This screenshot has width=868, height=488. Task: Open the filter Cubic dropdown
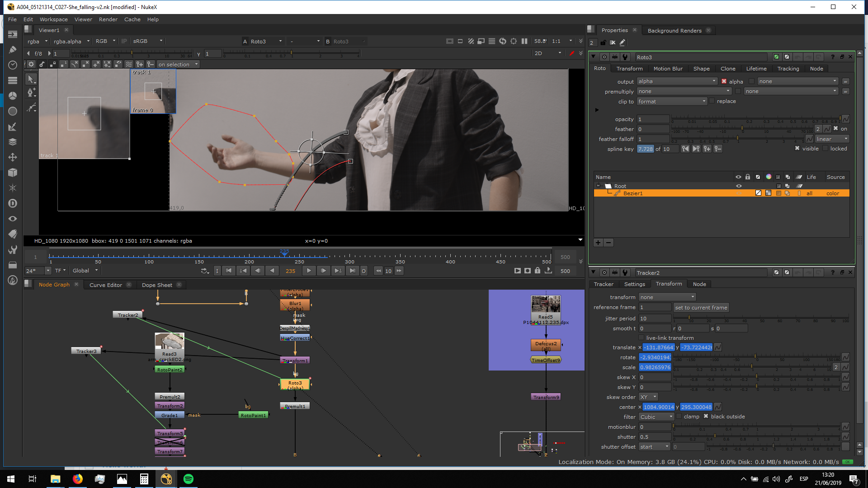coord(656,417)
